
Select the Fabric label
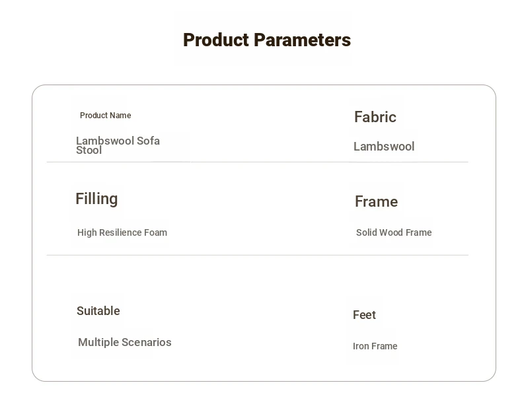pos(375,117)
